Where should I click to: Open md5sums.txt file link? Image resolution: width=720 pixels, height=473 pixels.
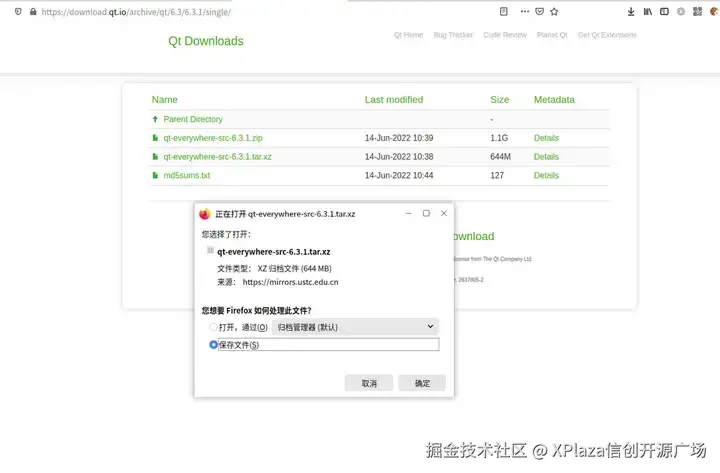click(187, 175)
